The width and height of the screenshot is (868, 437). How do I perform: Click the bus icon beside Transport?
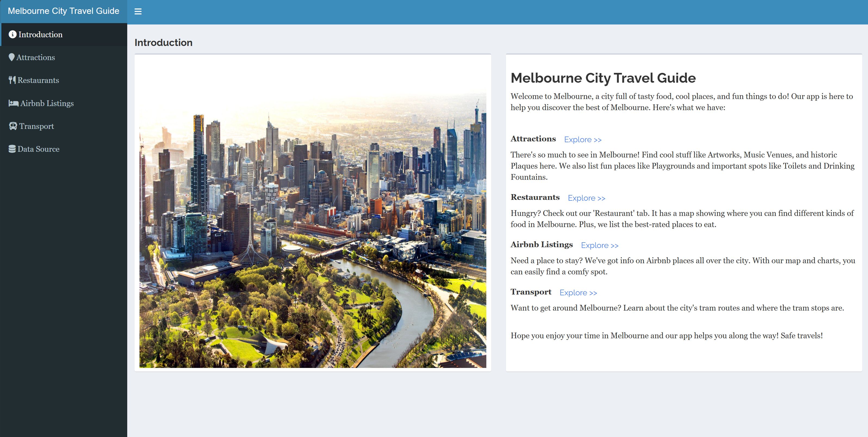[x=13, y=126]
